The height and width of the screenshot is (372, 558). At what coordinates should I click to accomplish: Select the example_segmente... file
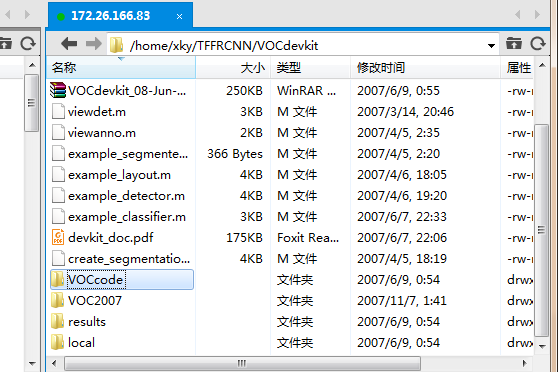tap(128, 154)
